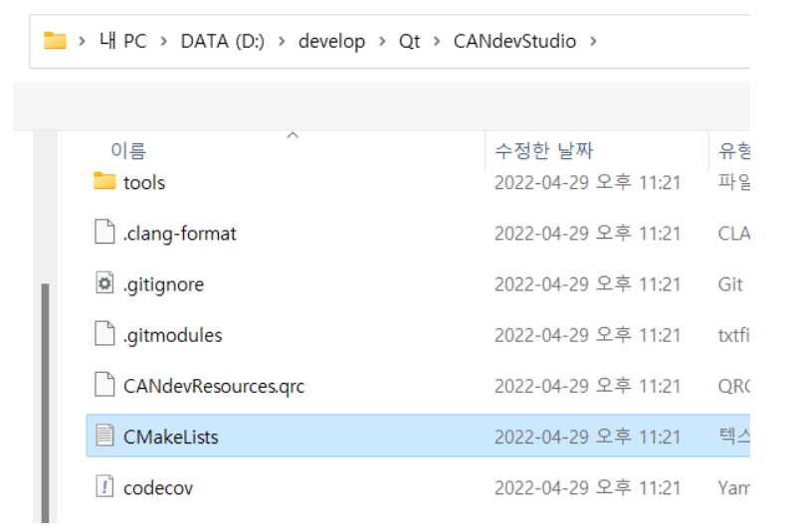Select the codecov file name

click(x=157, y=487)
